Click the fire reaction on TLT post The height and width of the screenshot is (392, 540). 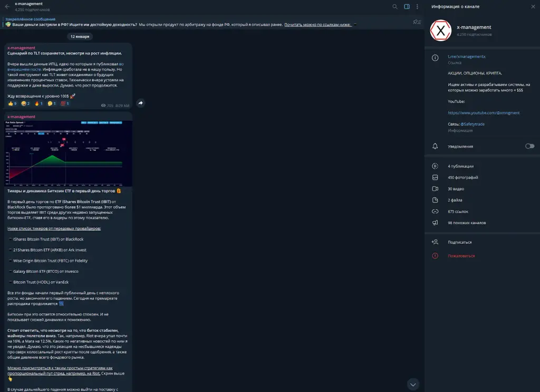coord(38,103)
